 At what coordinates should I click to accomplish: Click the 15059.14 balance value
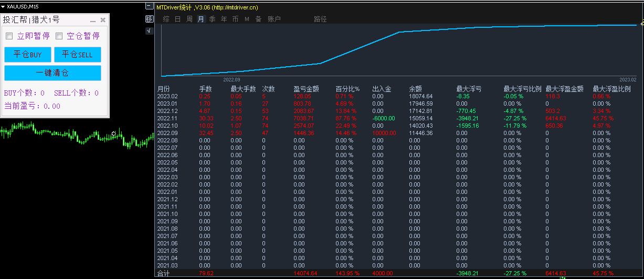[x=421, y=118]
